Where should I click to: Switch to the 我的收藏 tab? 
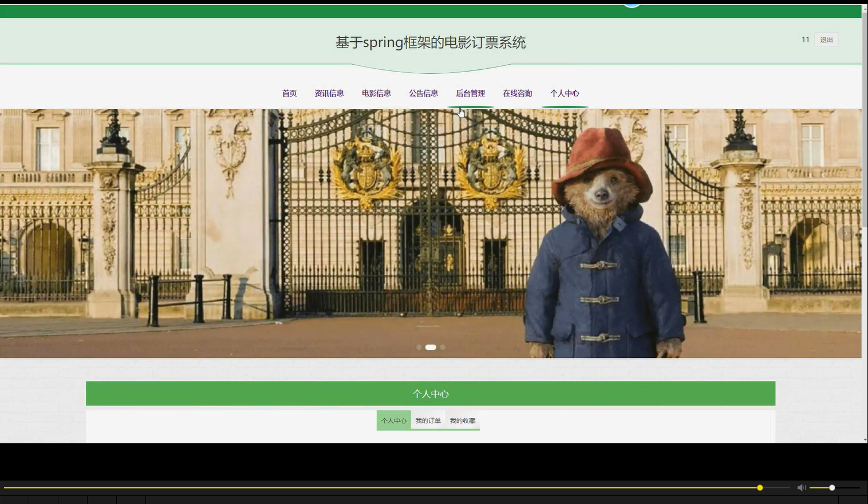click(x=462, y=420)
